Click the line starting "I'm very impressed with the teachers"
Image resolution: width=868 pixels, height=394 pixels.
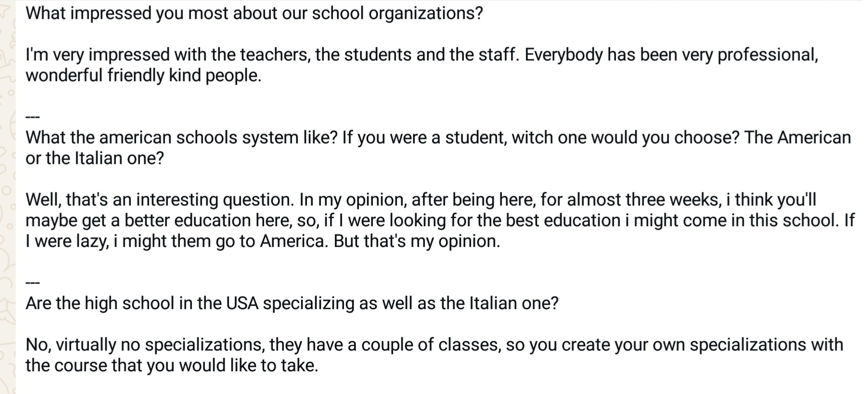pyautogui.click(x=422, y=55)
